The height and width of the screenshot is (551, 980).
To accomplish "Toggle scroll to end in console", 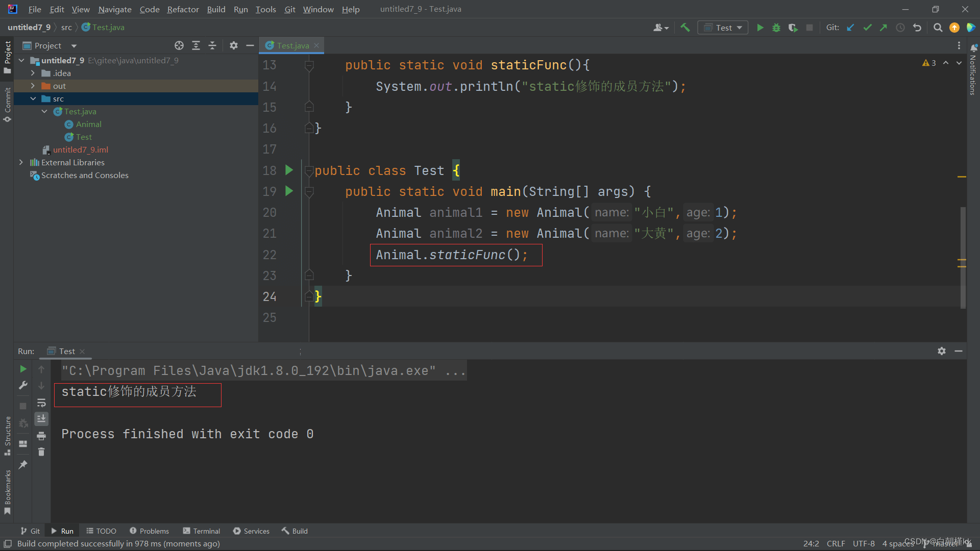I will pos(41,419).
